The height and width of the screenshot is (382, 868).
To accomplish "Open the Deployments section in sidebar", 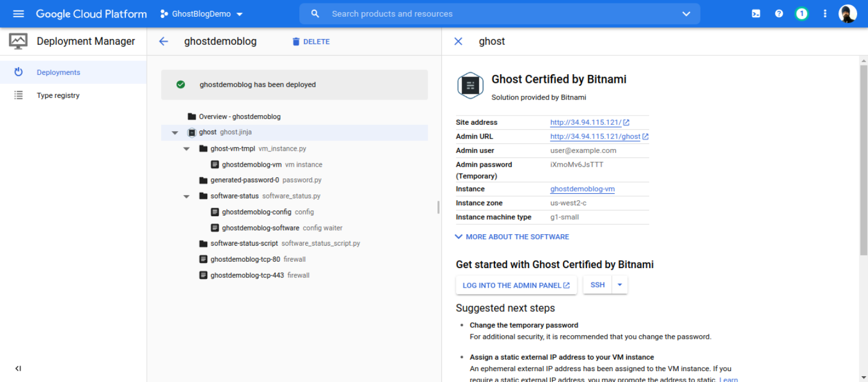I will click(x=58, y=72).
